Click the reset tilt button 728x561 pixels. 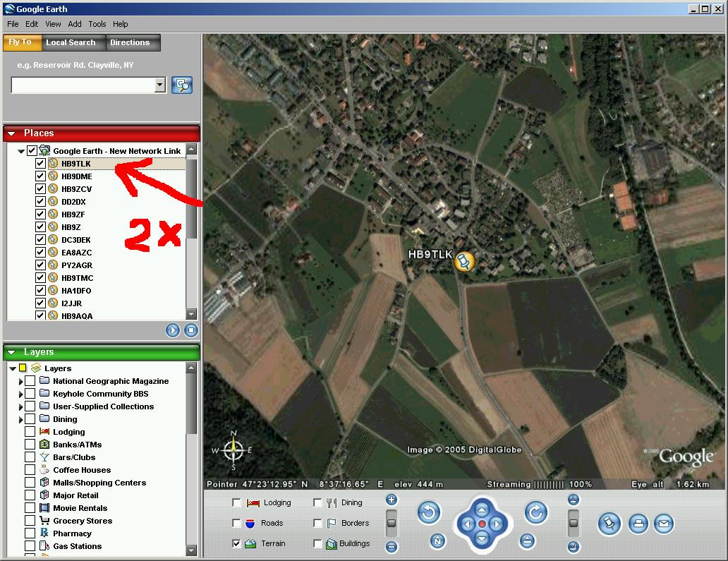(x=527, y=541)
